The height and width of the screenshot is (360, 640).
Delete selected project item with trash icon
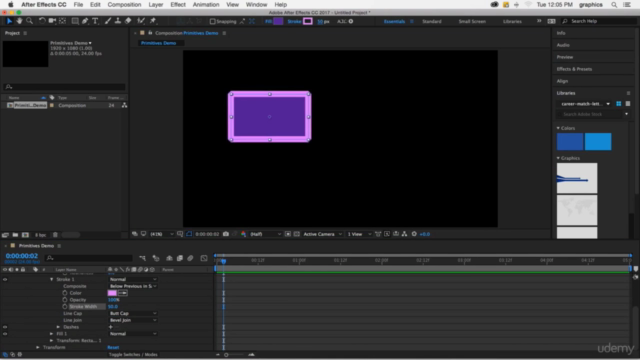[x=55, y=235]
